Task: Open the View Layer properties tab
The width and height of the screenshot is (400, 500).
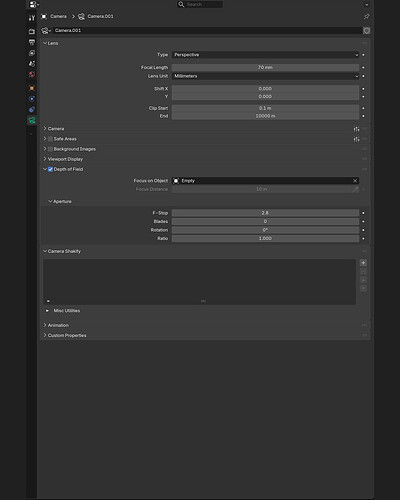Action: pyautogui.click(x=32, y=53)
